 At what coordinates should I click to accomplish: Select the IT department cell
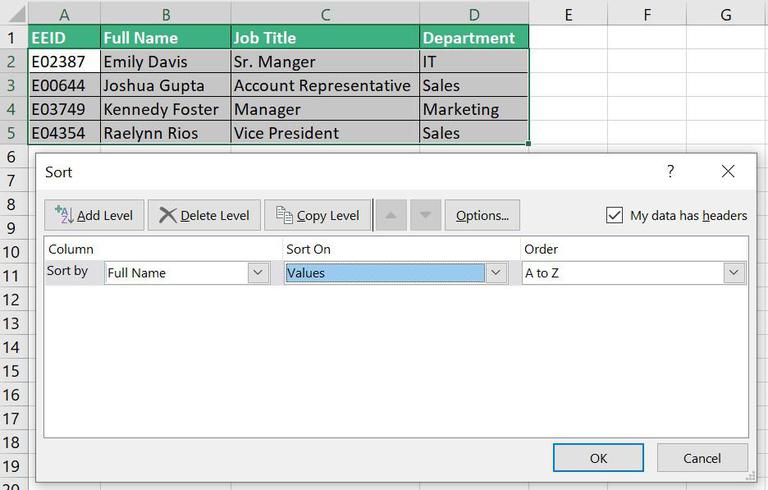pyautogui.click(x=474, y=62)
